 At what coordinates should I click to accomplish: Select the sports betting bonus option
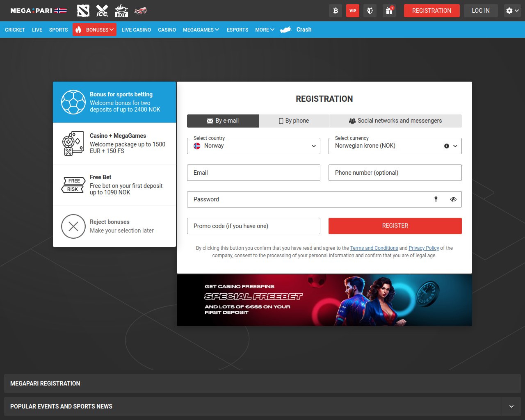click(x=114, y=102)
